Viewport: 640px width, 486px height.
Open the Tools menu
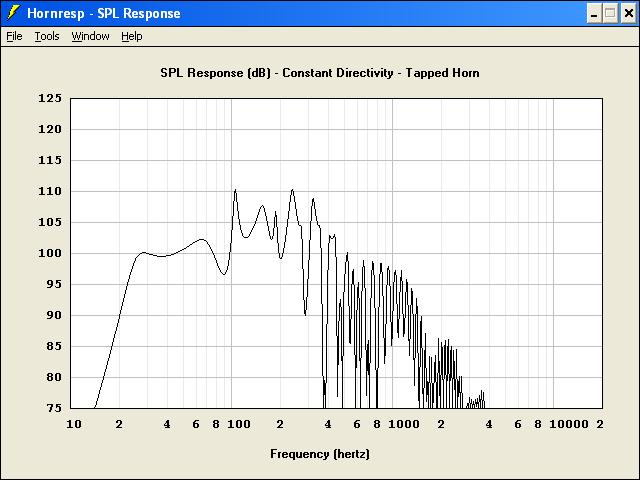[x=47, y=36]
